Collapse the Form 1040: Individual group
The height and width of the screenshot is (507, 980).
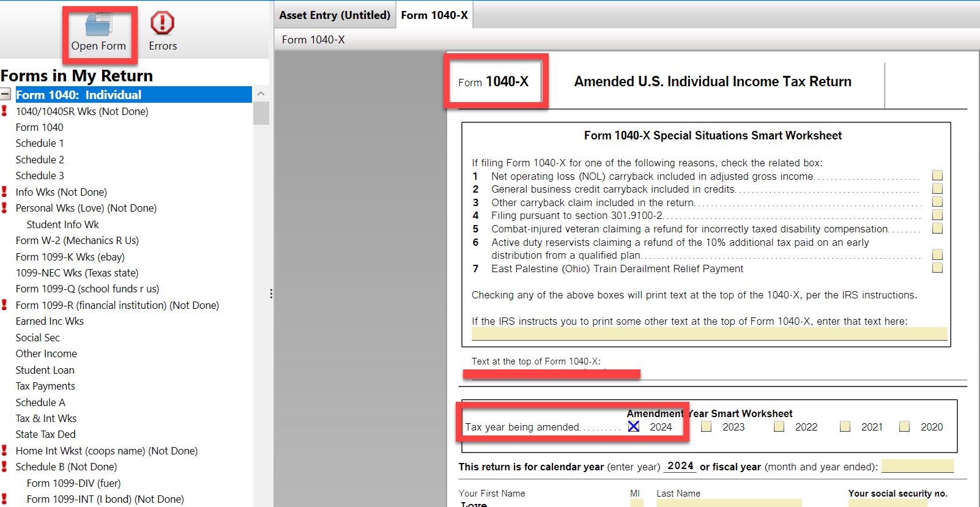pyautogui.click(x=6, y=95)
